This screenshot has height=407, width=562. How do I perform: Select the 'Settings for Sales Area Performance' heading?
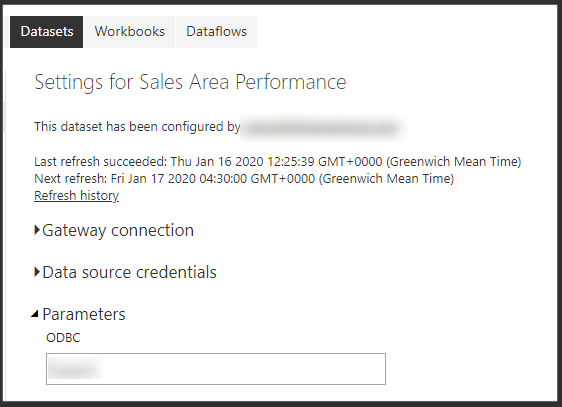190,82
